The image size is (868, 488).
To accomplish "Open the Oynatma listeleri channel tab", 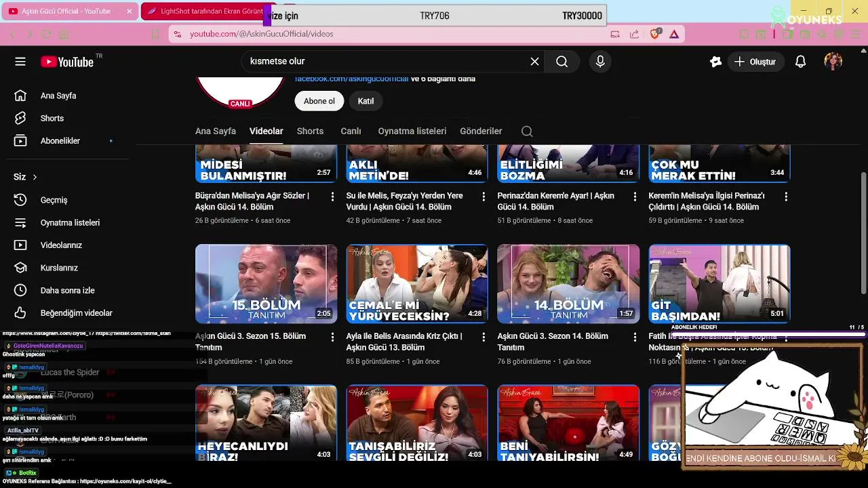I will [x=412, y=131].
